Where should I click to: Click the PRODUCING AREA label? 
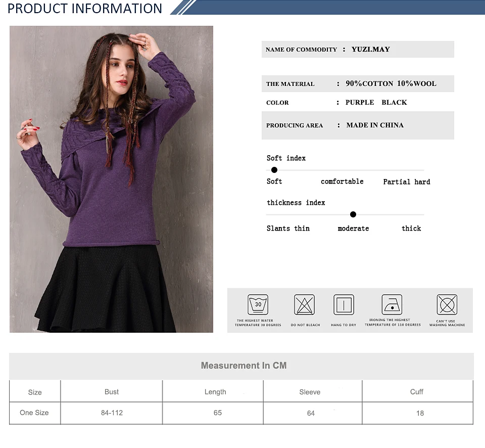[x=295, y=125]
